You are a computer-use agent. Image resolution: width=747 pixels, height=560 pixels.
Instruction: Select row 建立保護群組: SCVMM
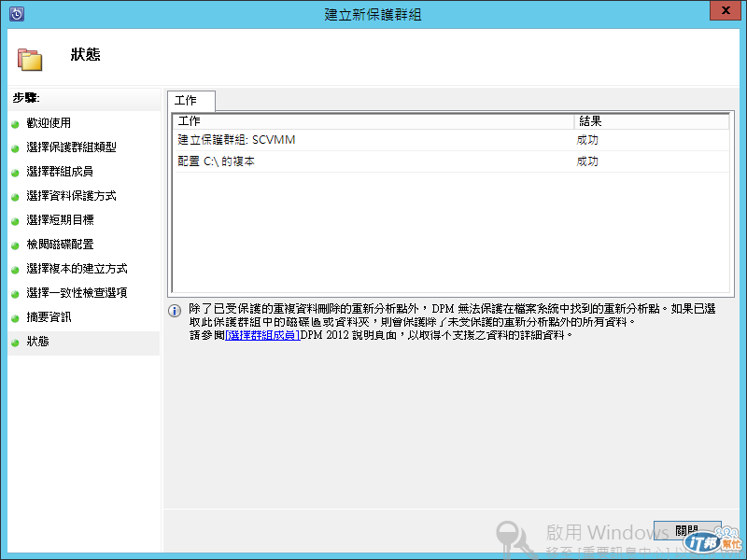tap(451, 140)
